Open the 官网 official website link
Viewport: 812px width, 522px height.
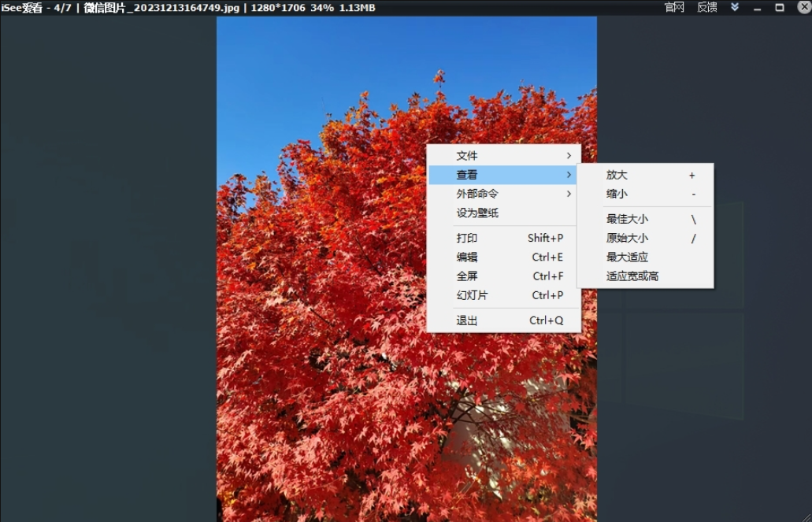click(673, 7)
